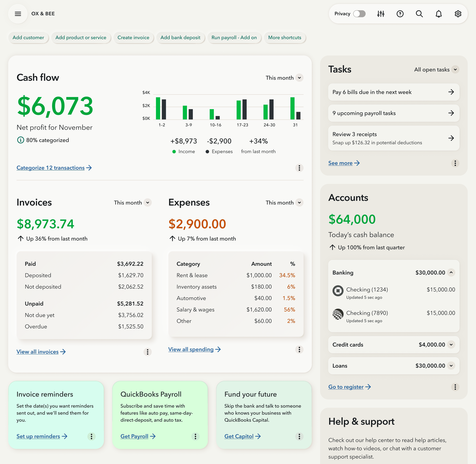Screen dimensions: 476x464
Task: Open Invoices card three-dot menu
Action: pos(147,352)
